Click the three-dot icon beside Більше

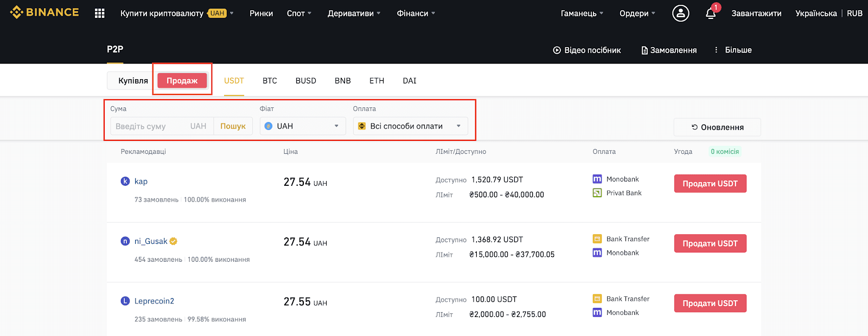(x=716, y=50)
